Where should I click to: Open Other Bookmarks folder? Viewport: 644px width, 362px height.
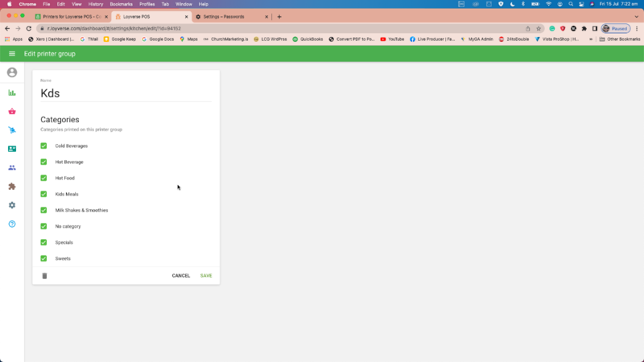[x=619, y=39]
